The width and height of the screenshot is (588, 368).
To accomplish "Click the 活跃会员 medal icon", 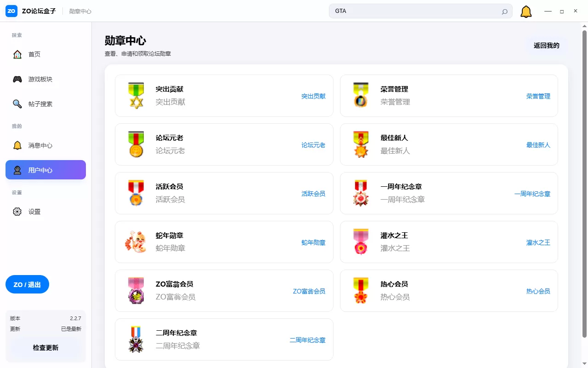I will coord(136,193).
